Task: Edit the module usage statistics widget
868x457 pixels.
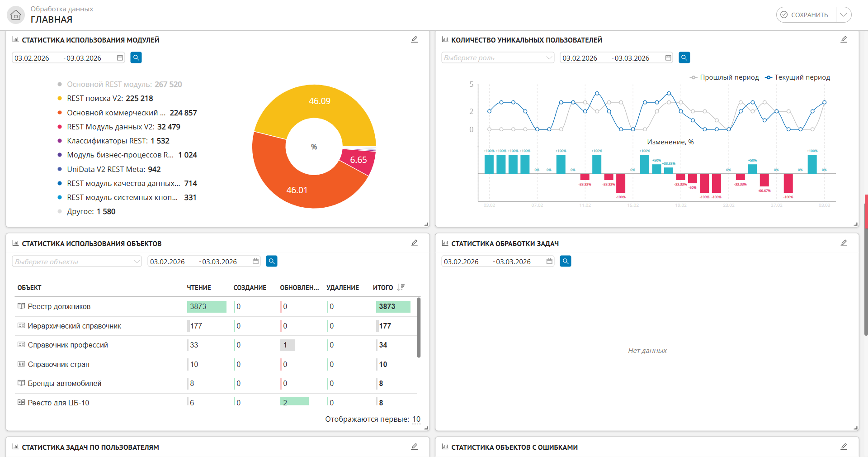Action: click(414, 40)
